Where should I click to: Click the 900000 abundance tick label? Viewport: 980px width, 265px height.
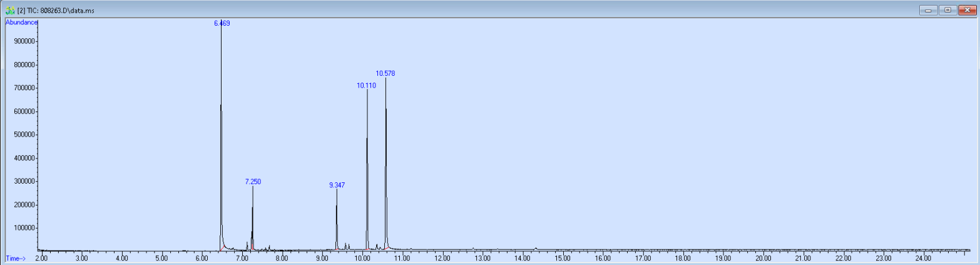[24, 41]
